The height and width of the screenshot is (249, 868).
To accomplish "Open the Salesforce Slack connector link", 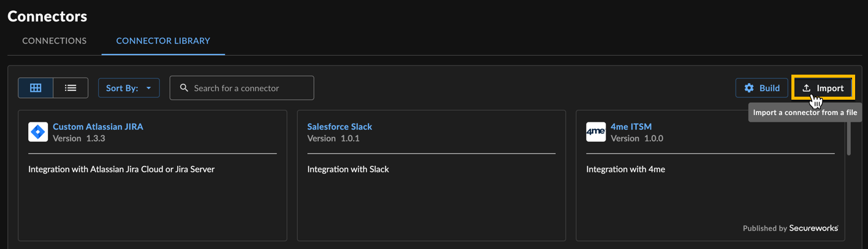I will click(x=340, y=127).
